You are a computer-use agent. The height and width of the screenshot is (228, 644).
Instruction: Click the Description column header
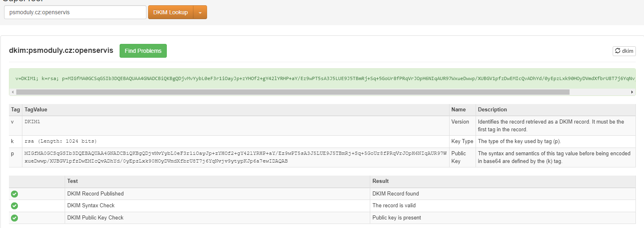[x=492, y=110]
